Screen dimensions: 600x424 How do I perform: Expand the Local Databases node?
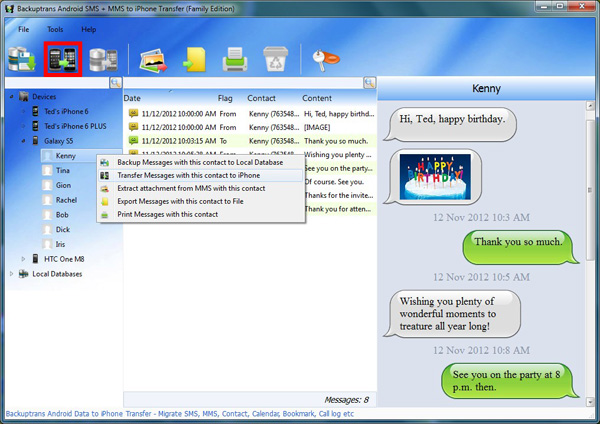click(x=11, y=274)
